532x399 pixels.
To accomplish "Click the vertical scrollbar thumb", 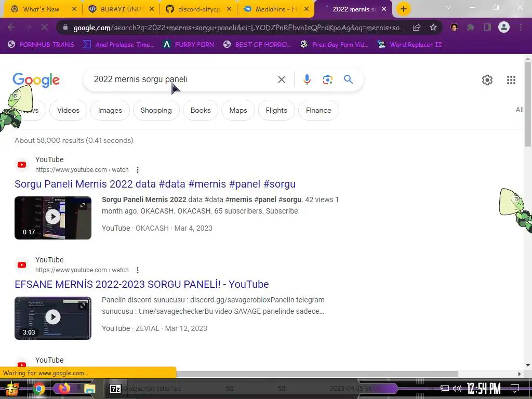I will [528, 104].
